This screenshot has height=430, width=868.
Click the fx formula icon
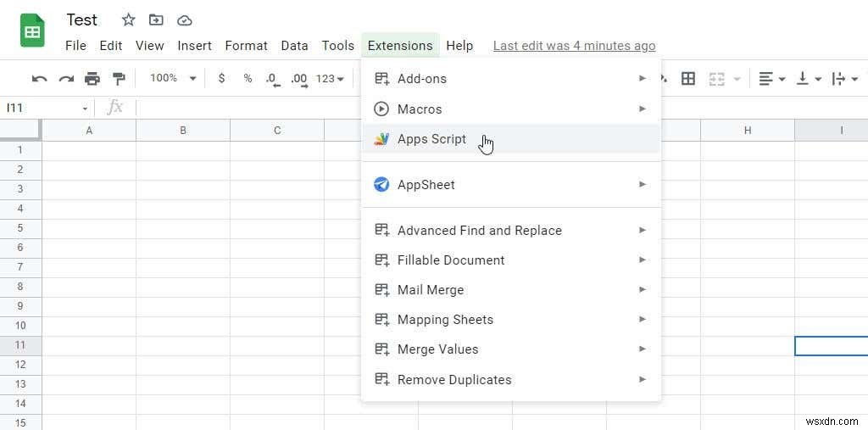coord(114,108)
